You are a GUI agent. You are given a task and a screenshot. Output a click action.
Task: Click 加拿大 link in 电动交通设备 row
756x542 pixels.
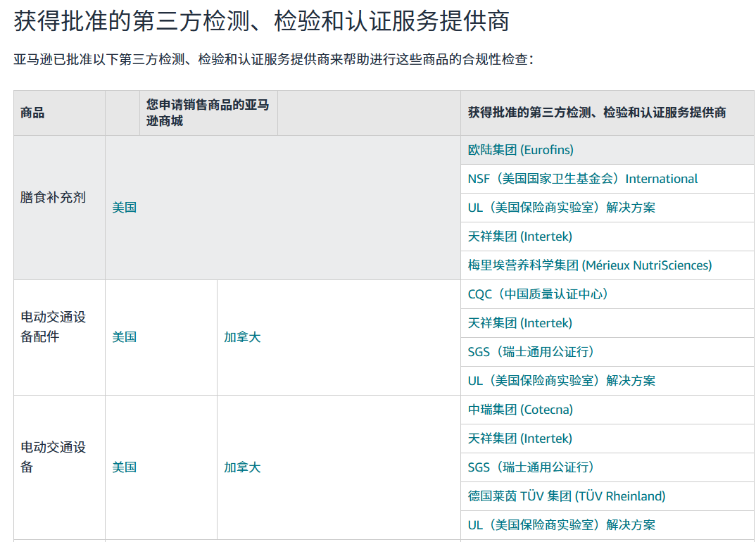click(x=242, y=467)
